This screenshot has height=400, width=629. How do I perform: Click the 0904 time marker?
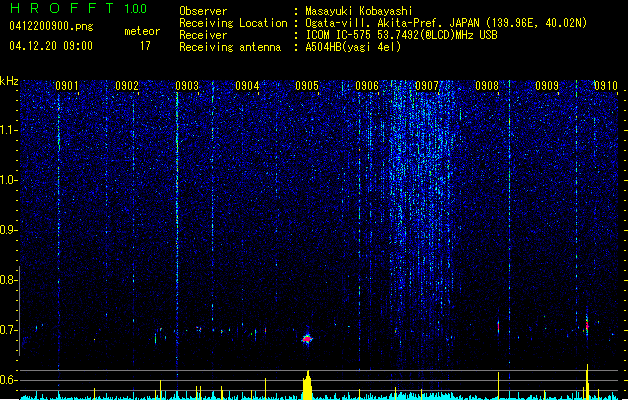pyautogui.click(x=247, y=86)
